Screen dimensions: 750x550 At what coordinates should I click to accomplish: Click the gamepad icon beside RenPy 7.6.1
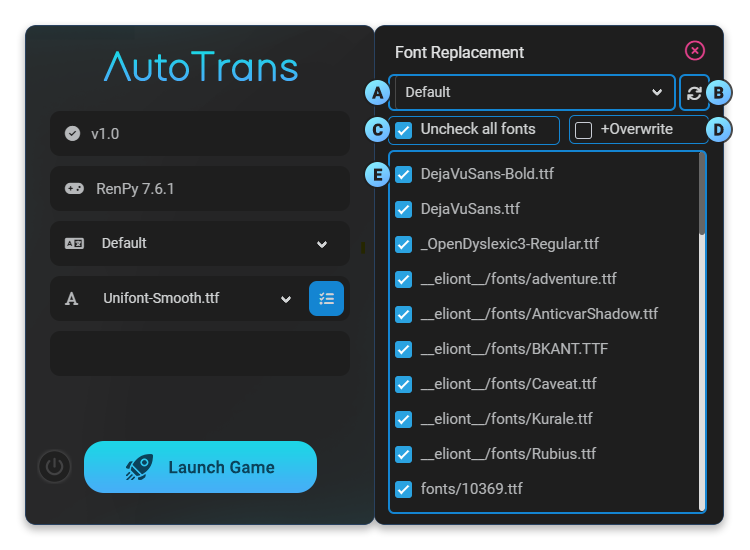coord(74,188)
